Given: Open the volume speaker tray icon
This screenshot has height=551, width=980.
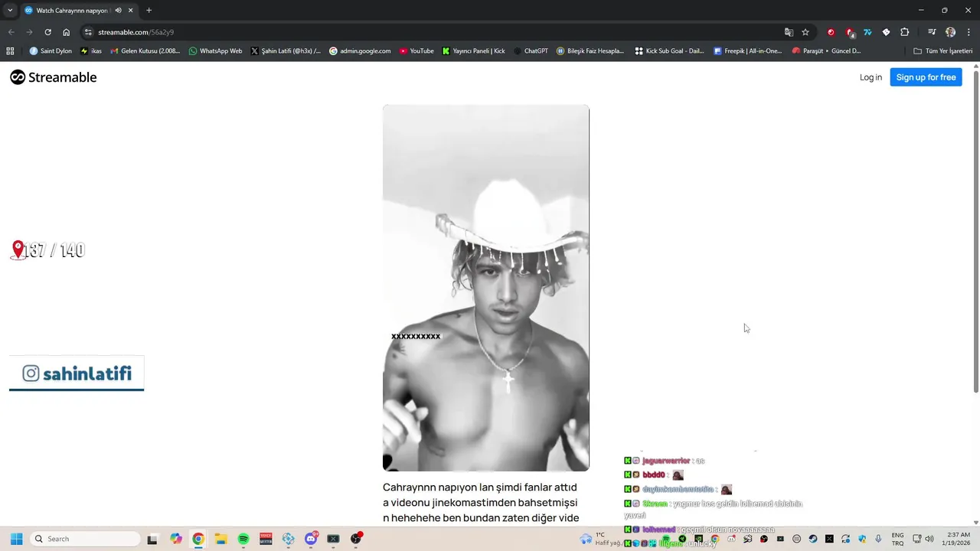Looking at the screenshot, I should (x=929, y=539).
